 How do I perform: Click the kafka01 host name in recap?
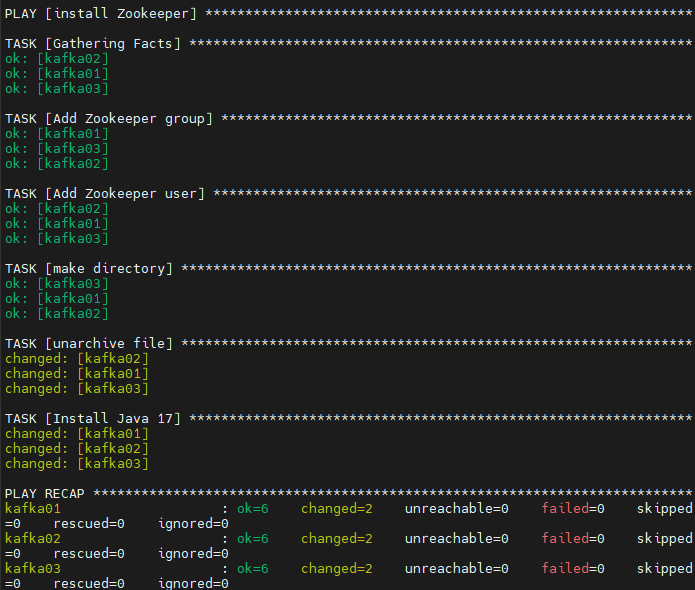coord(33,508)
